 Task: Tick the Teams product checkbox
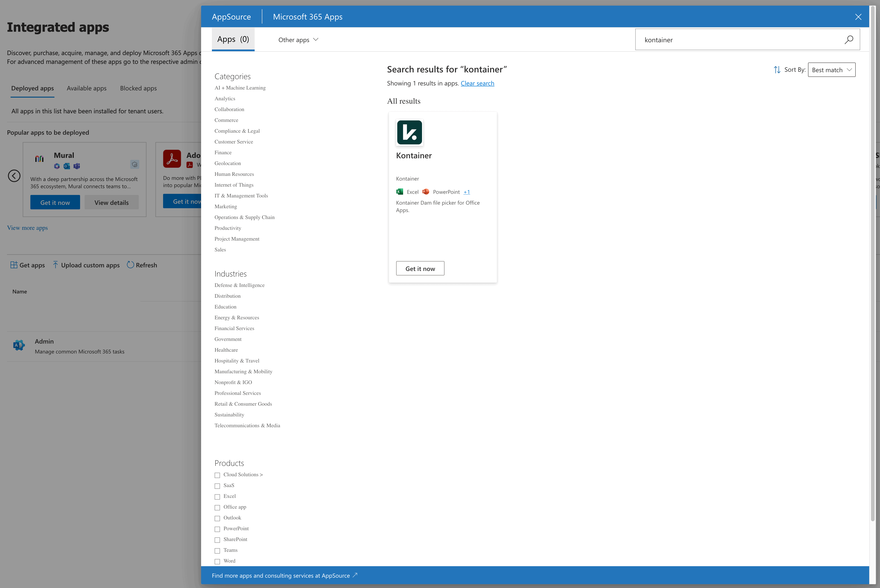pos(217,550)
